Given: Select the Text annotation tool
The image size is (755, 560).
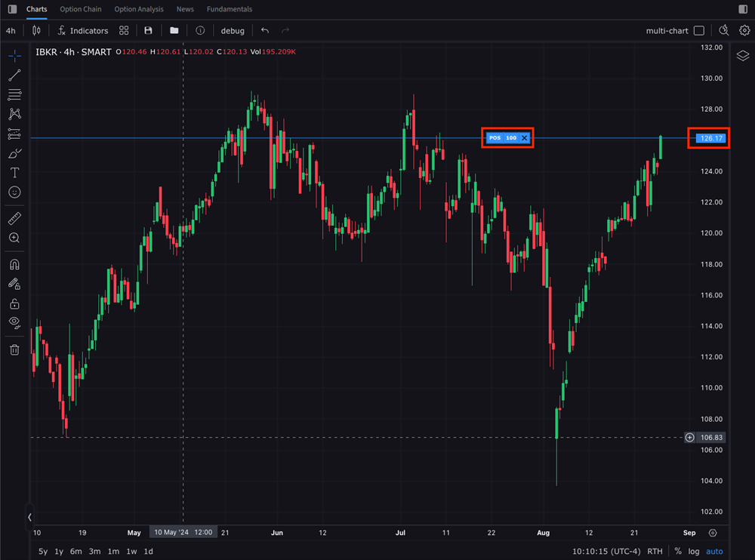Looking at the screenshot, I should click(x=14, y=172).
